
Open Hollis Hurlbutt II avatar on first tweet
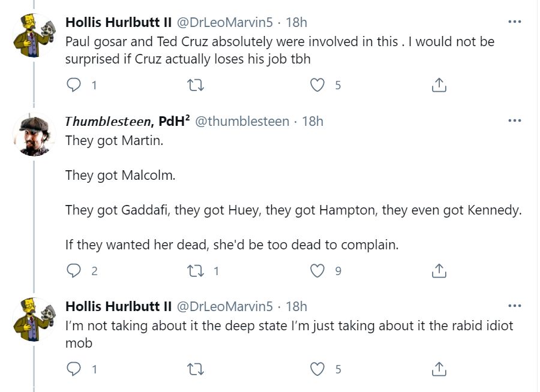[34, 36]
